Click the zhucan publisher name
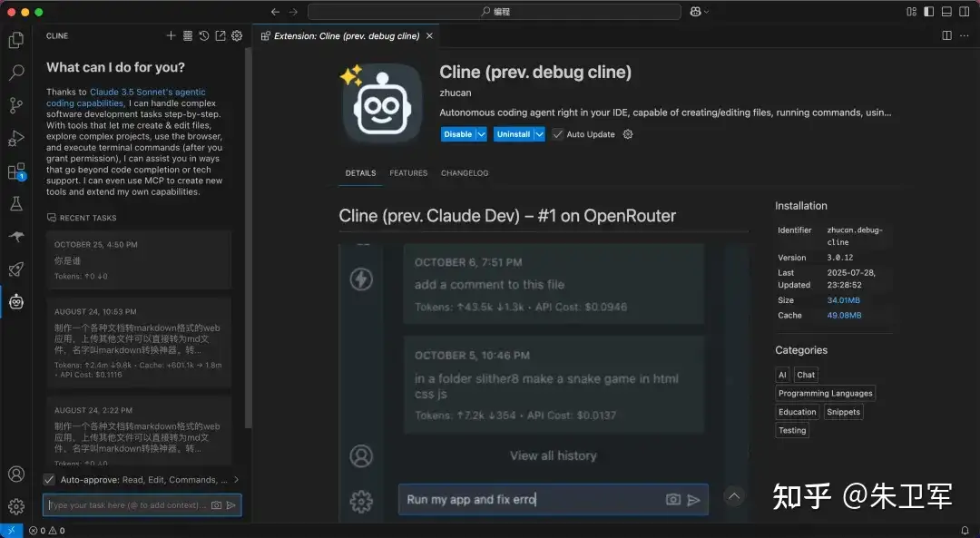The width and height of the screenshot is (980, 538). coord(455,93)
